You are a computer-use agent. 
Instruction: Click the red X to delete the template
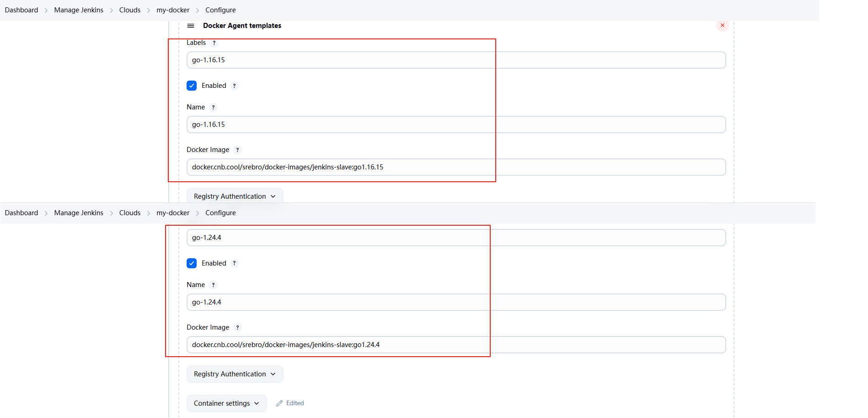click(x=722, y=25)
